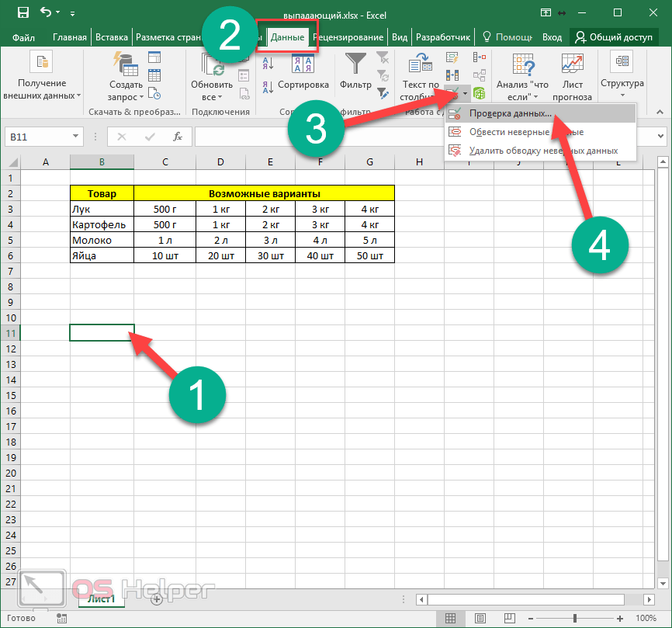Open the macro recording status bar icon

point(61,618)
